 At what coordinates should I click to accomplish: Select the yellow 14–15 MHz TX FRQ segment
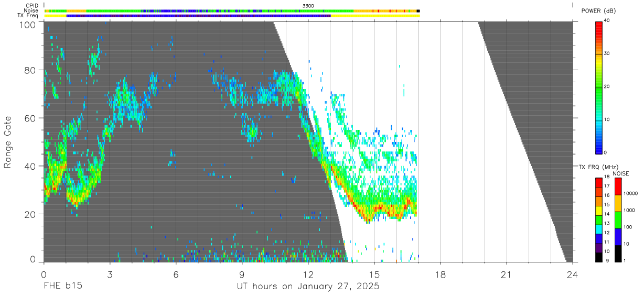coord(599,210)
